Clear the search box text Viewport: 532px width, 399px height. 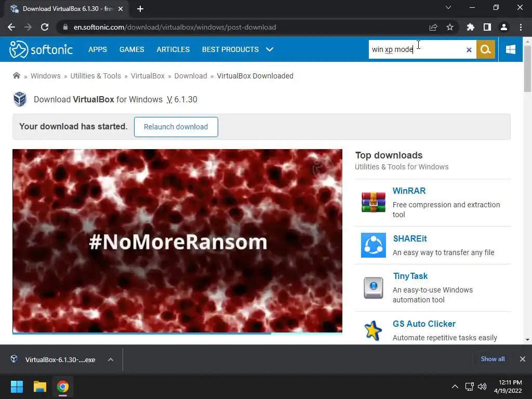click(x=469, y=50)
